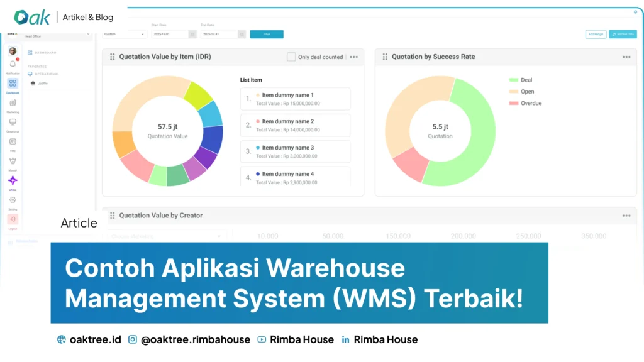644x362 pixels.
Task: Click the YouTube icon in the footer
Action: [x=262, y=339]
